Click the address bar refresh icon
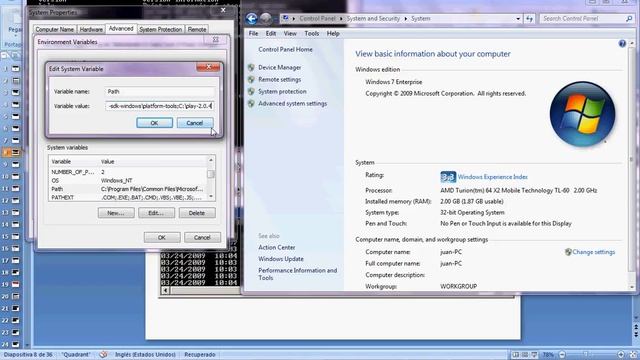The image size is (640, 360). pyautogui.click(x=529, y=19)
